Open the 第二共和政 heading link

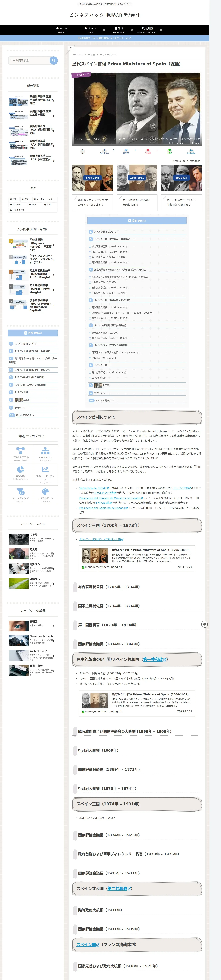click(x=119, y=888)
